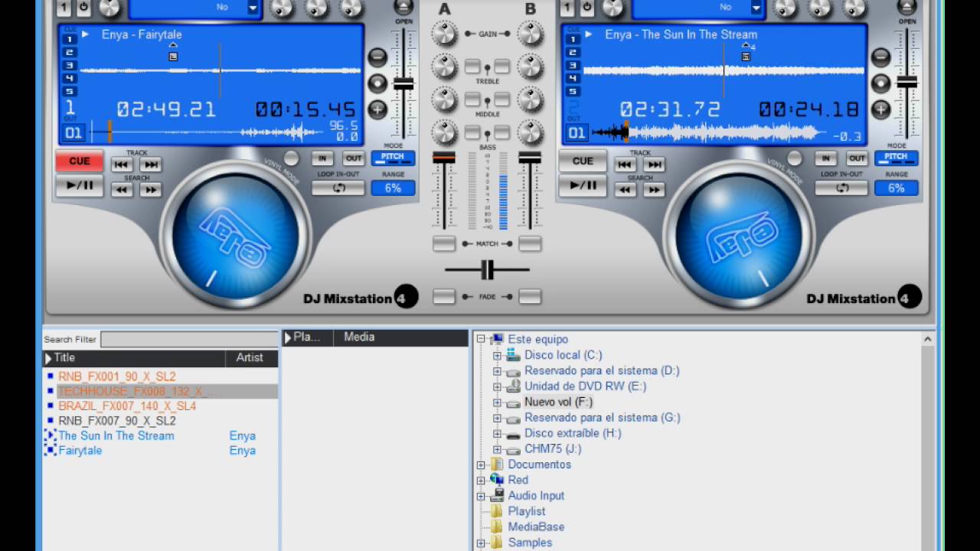Open the Playlist folder in tree
Viewport: 980px width, 551px height.
527,511
